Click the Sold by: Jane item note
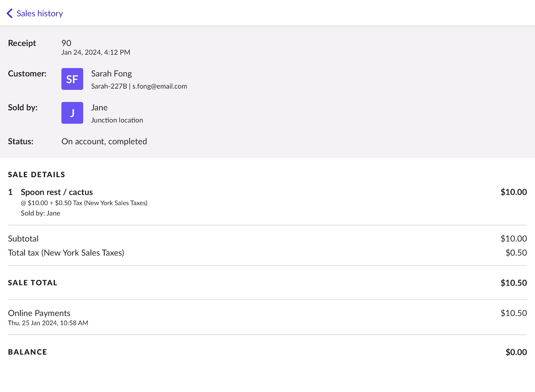Viewport: 535px width, 392px height. point(41,213)
